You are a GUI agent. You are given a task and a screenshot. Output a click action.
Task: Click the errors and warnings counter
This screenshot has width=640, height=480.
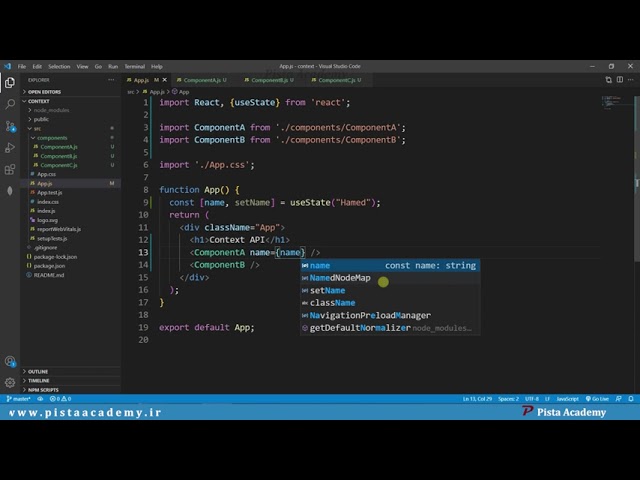60,399
